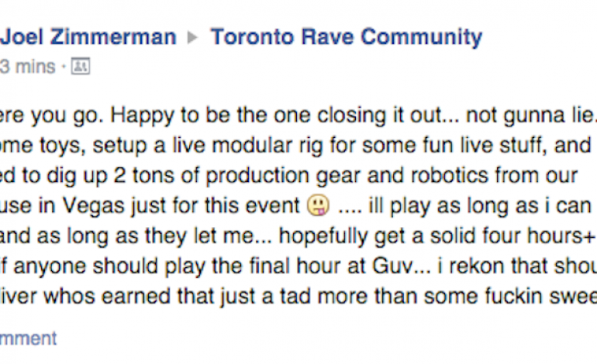
Task: Open the Toronto Rave Community group
Action: [346, 36]
